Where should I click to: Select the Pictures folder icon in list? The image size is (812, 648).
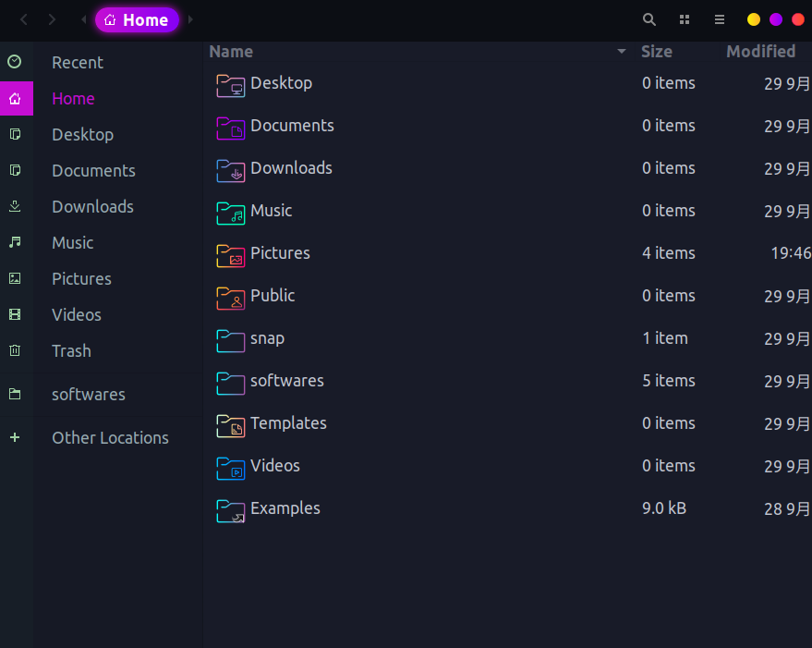(x=230, y=255)
